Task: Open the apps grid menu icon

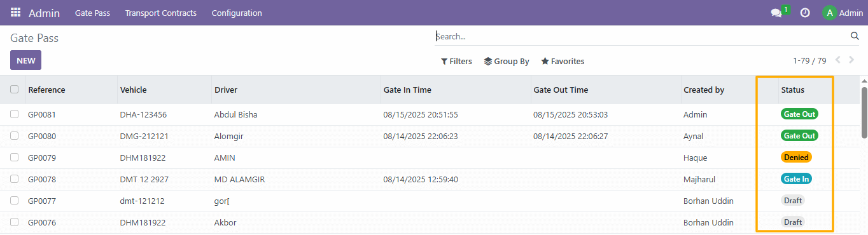Action: point(15,13)
